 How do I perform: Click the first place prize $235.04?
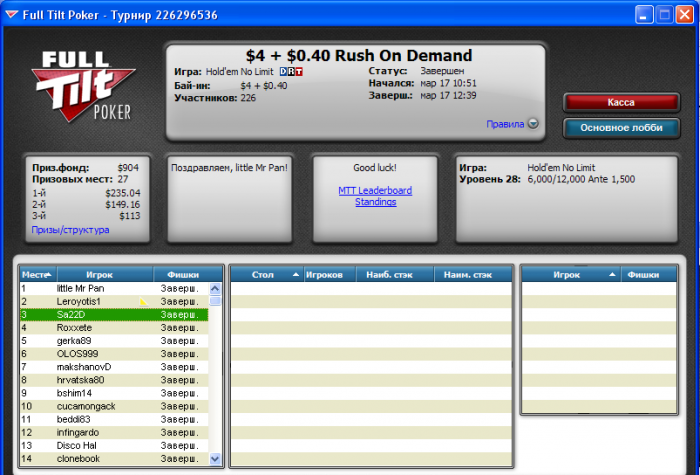tap(123, 193)
